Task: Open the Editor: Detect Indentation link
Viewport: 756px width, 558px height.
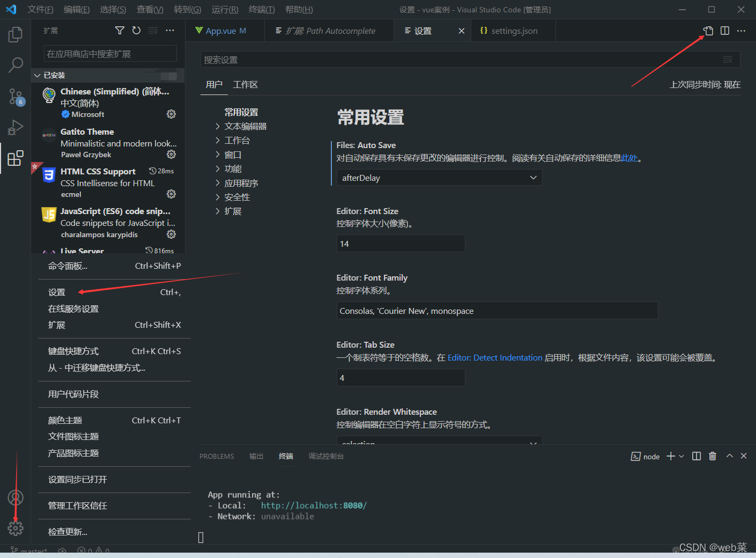Action: 494,357
